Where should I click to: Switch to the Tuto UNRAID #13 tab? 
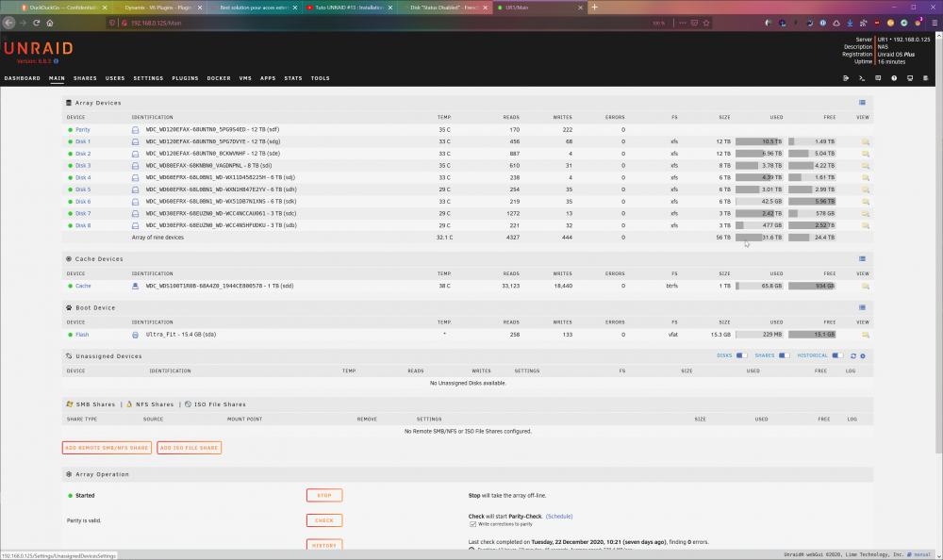click(349, 8)
